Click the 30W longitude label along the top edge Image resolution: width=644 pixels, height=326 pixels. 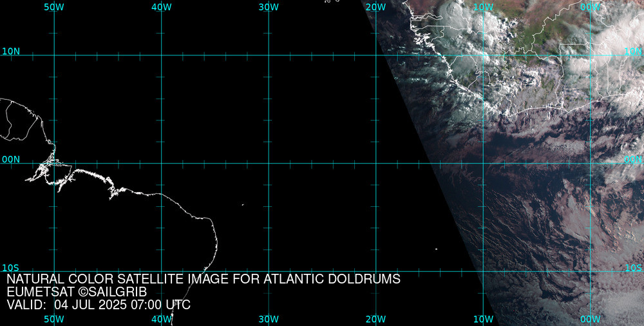(x=269, y=7)
